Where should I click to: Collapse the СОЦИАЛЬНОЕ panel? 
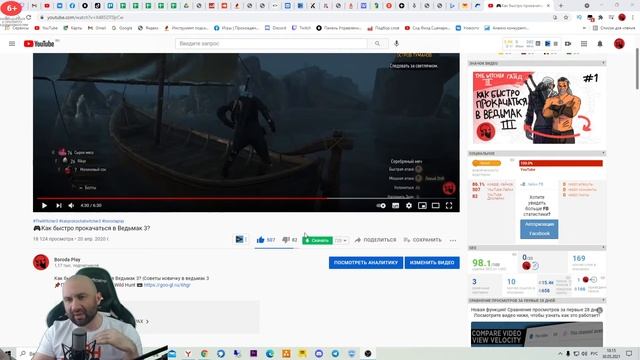pyautogui.click(x=603, y=153)
